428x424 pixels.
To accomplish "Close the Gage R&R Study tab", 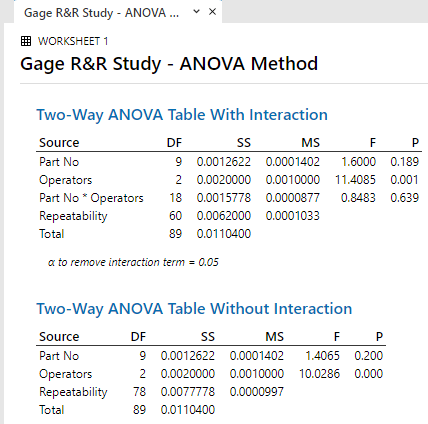I will [x=212, y=12].
